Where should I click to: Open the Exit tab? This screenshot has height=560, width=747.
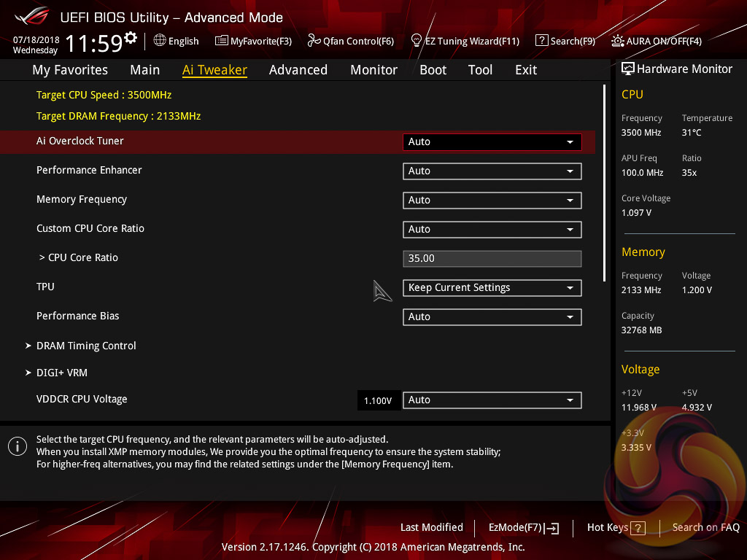(526, 70)
